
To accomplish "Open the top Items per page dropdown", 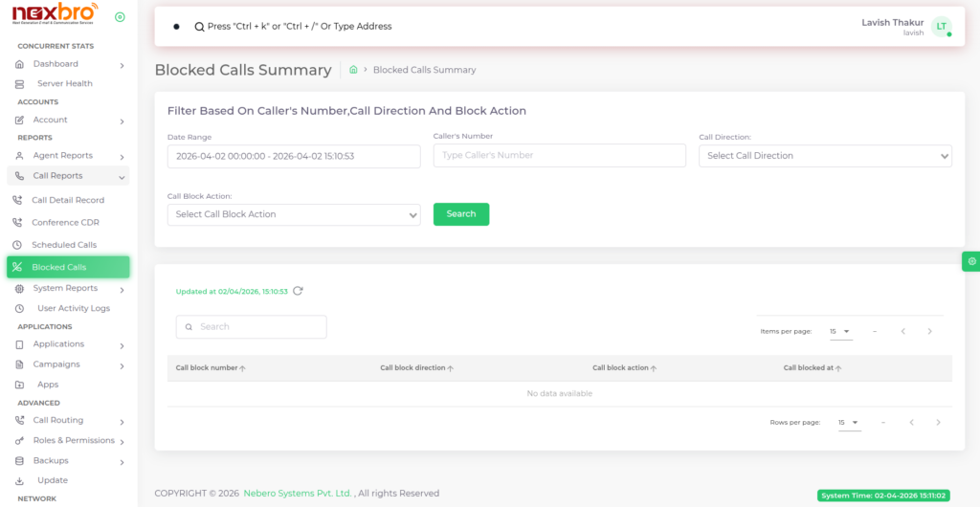I will click(840, 331).
